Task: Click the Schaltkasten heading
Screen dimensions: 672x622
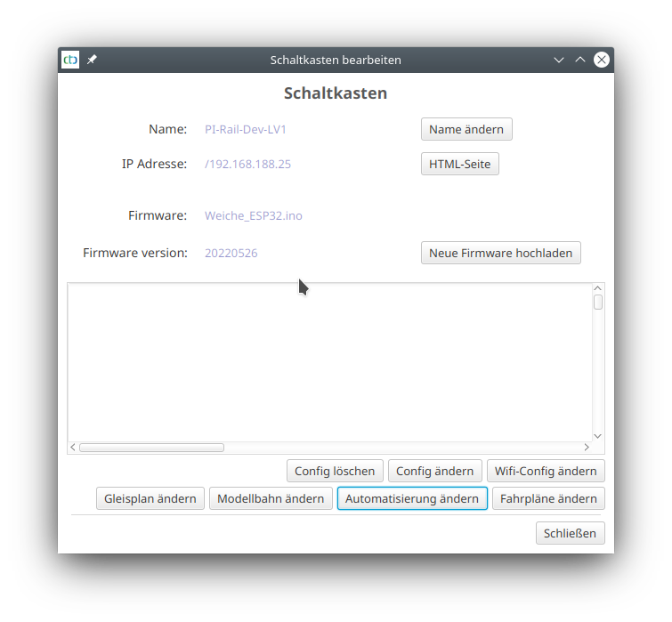Action: pos(336,93)
